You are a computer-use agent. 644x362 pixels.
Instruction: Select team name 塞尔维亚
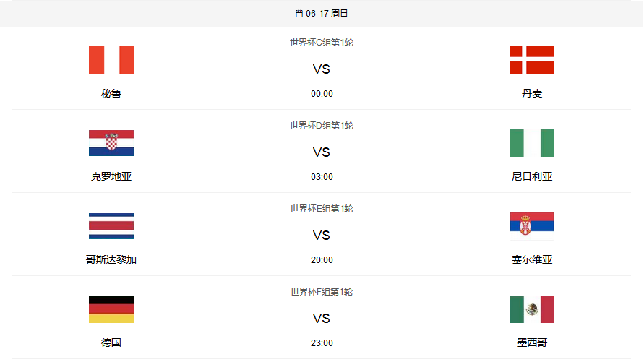[531, 259]
